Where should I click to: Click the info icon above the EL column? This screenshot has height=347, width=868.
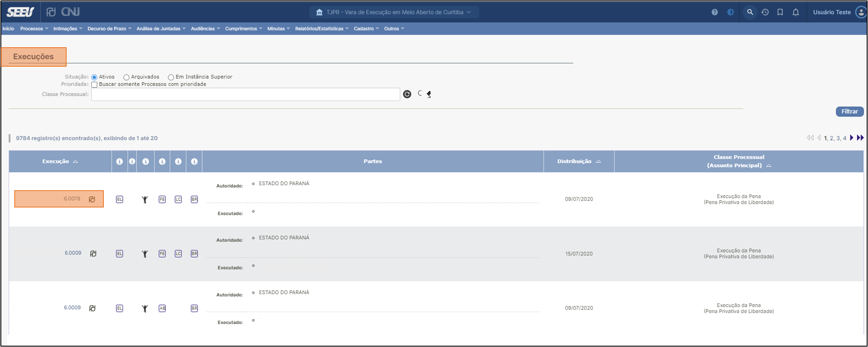(119, 161)
